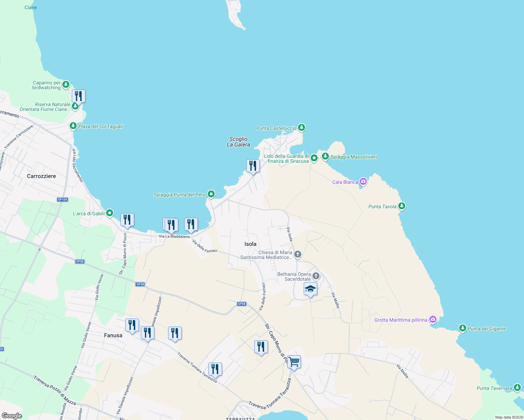Click the Punta del Gigante marker
524x420 pixels.
point(462,329)
